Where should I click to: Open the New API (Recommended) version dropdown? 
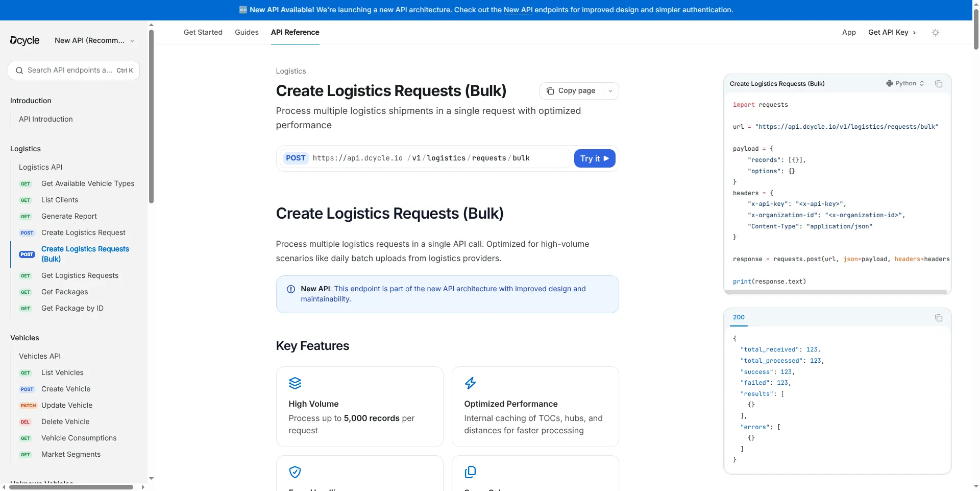94,40
